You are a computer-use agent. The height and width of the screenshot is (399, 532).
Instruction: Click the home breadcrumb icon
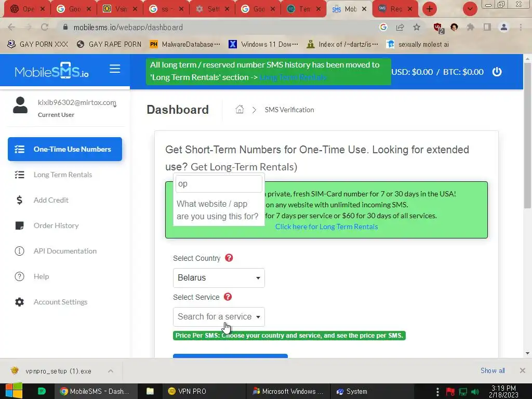coord(240,109)
